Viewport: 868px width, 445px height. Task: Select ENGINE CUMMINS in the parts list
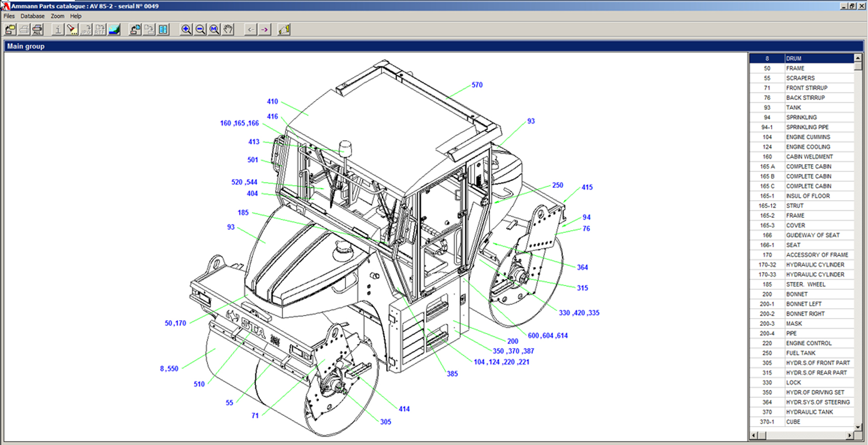pyautogui.click(x=808, y=137)
